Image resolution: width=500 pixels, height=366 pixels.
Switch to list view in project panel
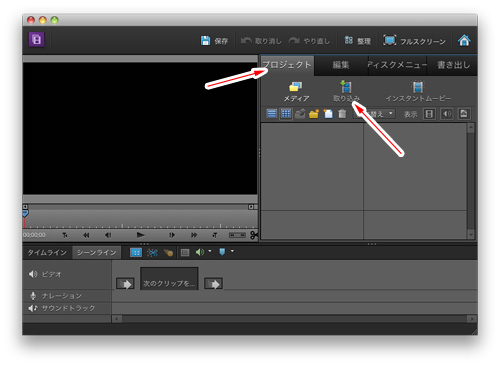[272, 114]
